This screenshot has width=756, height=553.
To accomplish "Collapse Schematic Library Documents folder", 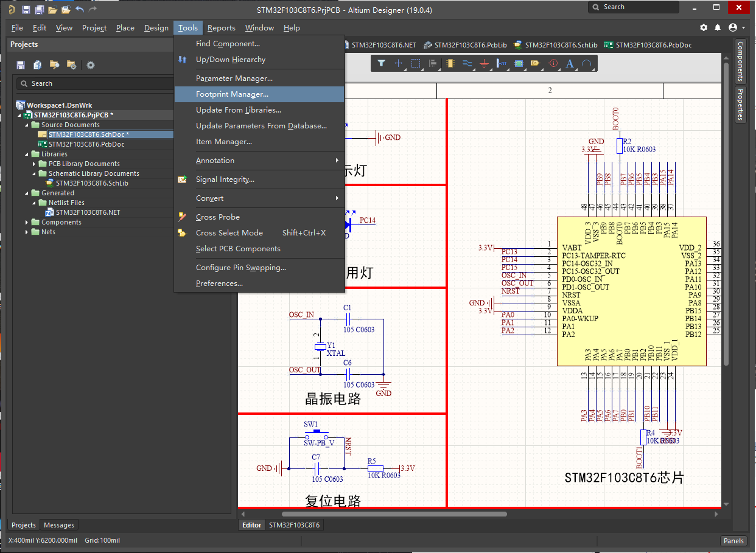I will click(34, 173).
